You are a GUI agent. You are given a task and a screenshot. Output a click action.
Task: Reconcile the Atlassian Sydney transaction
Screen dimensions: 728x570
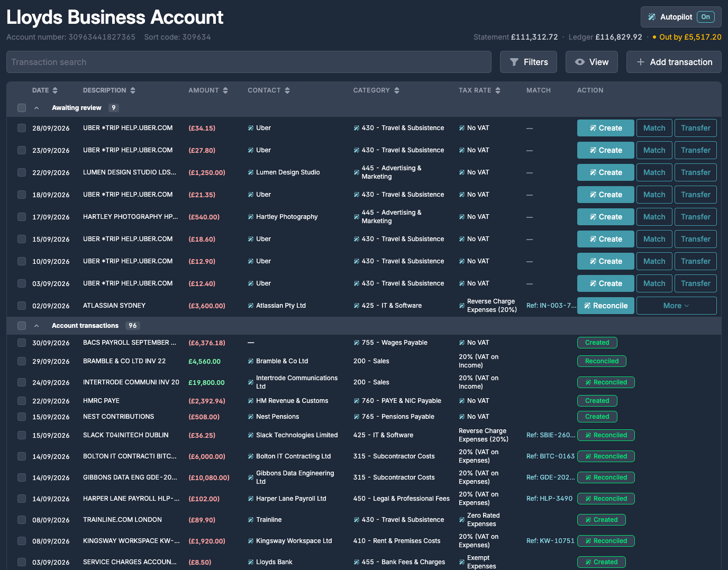(606, 306)
